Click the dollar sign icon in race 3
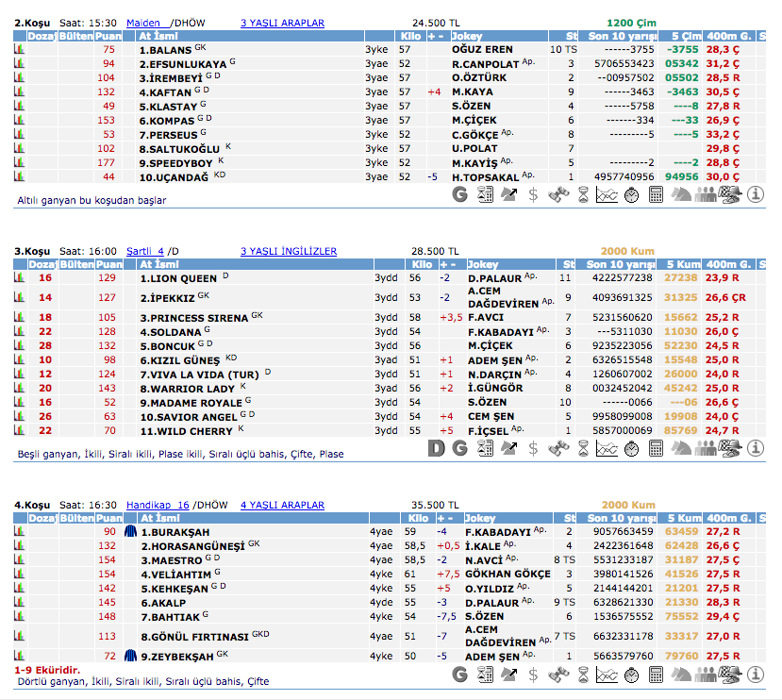782x700 pixels. coord(534,447)
